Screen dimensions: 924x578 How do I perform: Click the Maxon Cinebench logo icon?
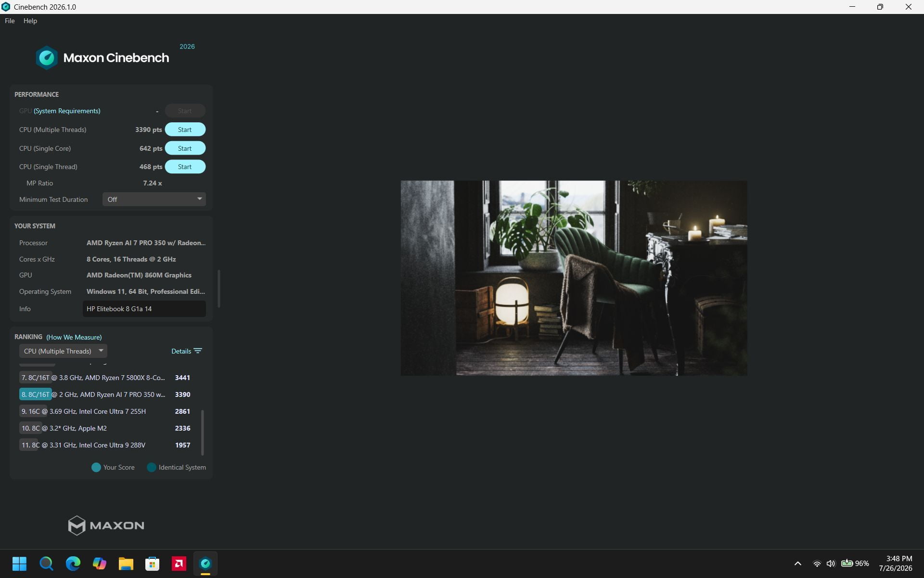click(47, 58)
